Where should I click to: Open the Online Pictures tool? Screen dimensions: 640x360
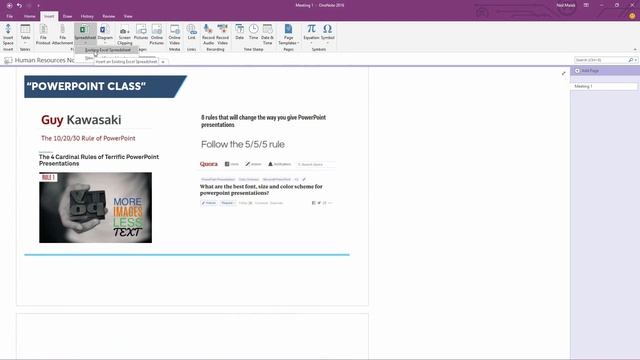click(x=156, y=34)
